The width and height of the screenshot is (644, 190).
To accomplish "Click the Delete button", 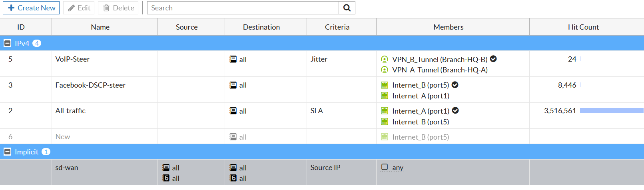I will point(118,8).
